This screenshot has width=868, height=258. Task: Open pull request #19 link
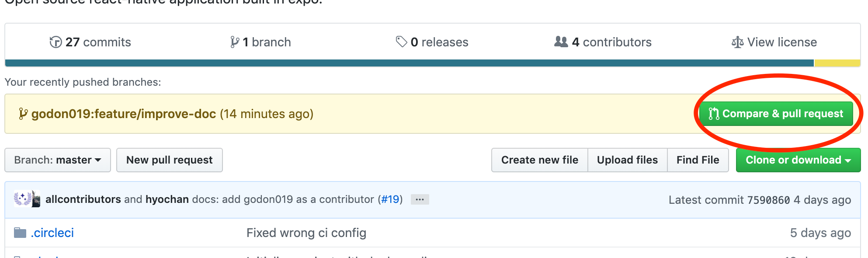coord(390,199)
